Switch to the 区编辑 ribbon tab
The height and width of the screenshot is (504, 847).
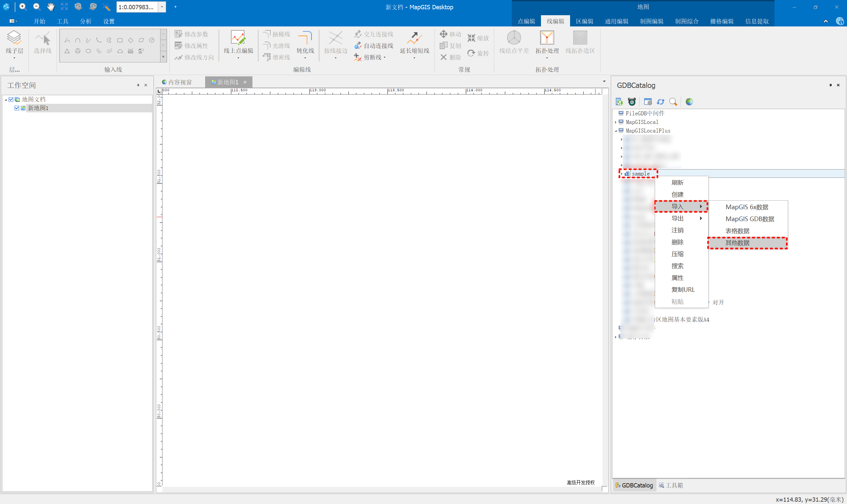(584, 21)
